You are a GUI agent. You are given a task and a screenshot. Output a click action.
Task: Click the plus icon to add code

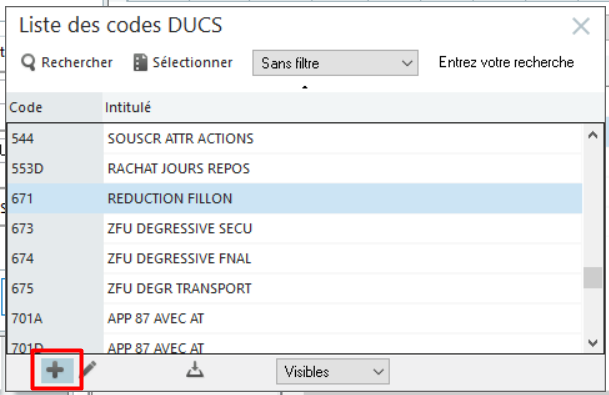point(57,370)
